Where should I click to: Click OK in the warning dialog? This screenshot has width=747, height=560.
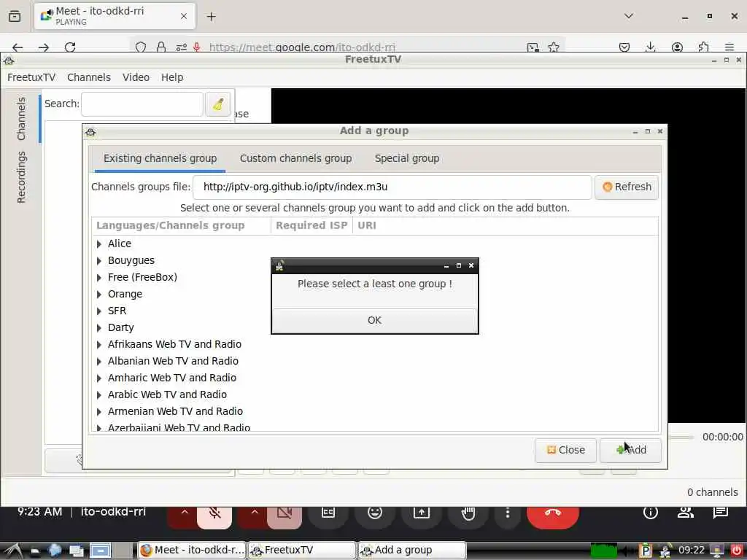(374, 321)
